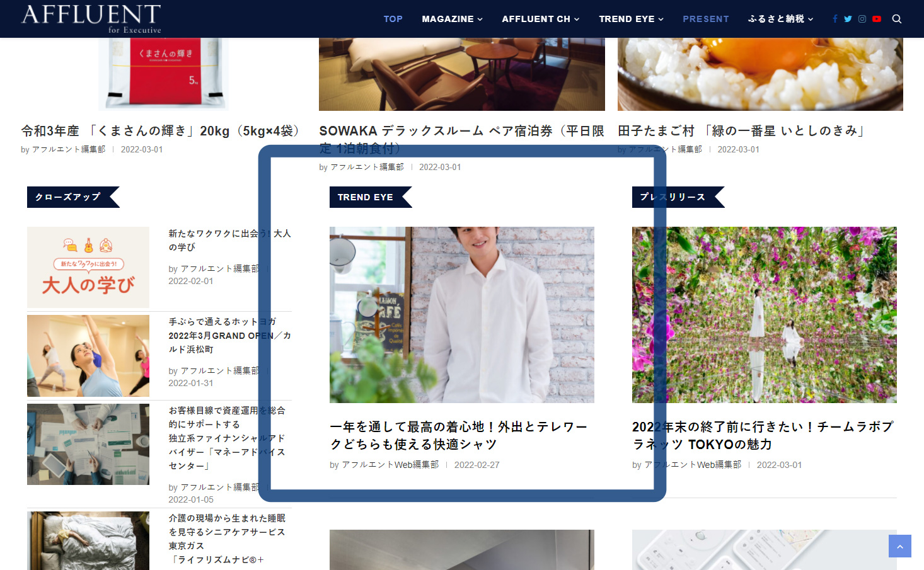This screenshot has width=924, height=570.
Task: Click the AFFLUENT for Executive logo
Action: pyautogui.click(x=91, y=19)
